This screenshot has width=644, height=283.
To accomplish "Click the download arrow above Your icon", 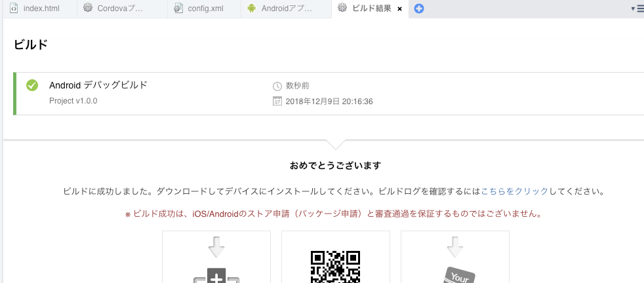I will pyautogui.click(x=454, y=246).
